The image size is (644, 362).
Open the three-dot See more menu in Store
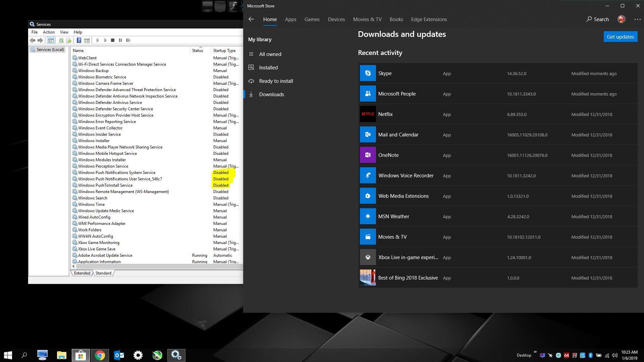[x=637, y=19]
